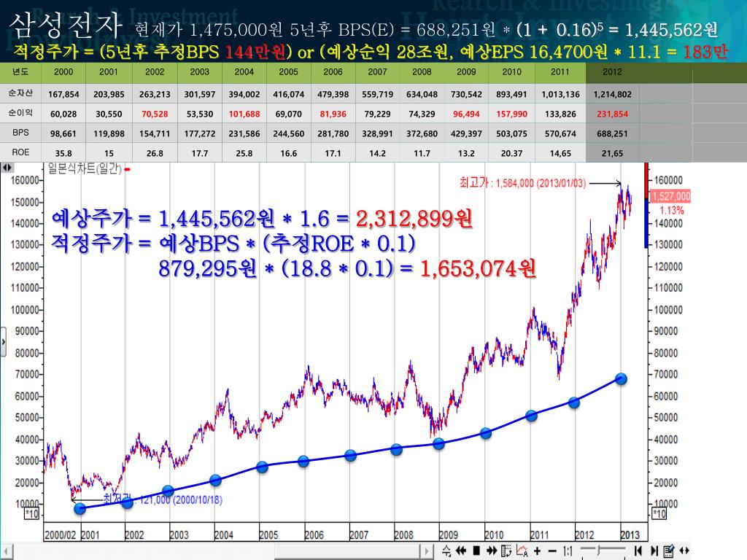
Task: Click the 2010 net income value 157,990
Action: pyautogui.click(x=511, y=114)
